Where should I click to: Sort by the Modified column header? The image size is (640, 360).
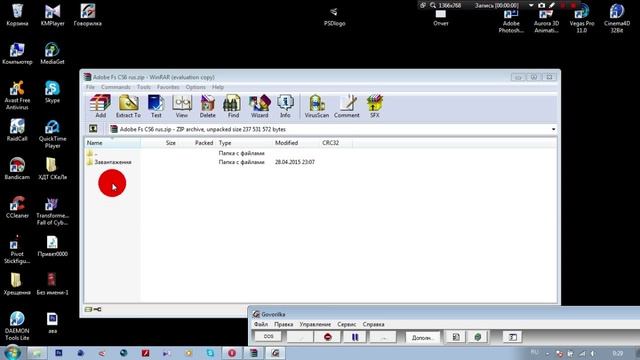(296, 143)
